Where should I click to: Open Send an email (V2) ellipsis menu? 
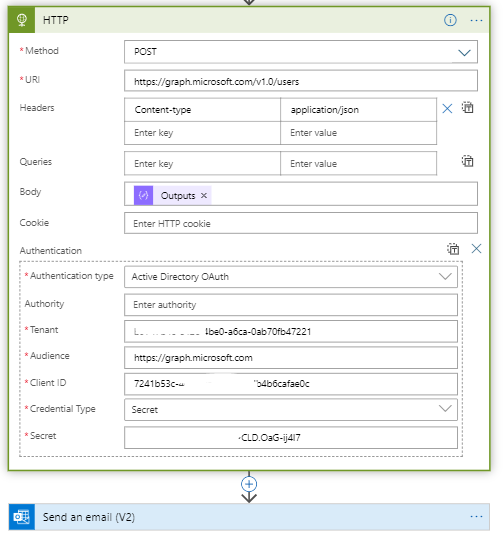[476, 517]
